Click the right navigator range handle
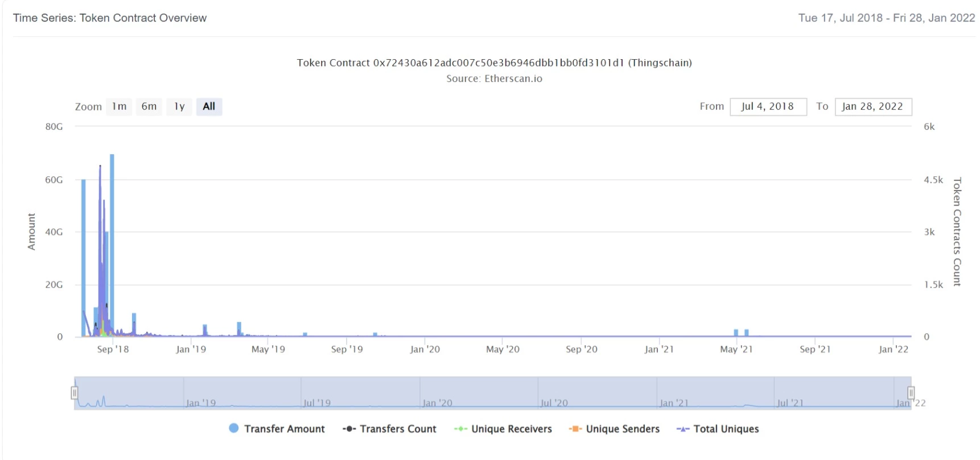 tap(911, 393)
